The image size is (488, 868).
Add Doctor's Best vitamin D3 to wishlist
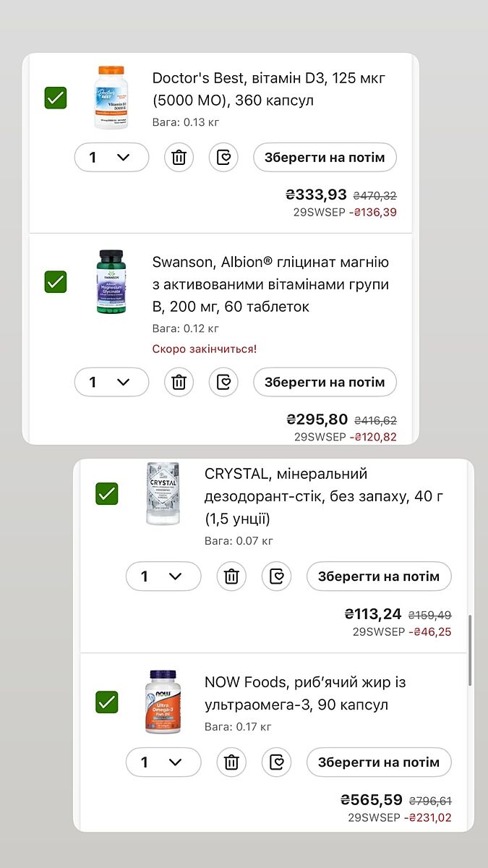pyautogui.click(x=223, y=158)
